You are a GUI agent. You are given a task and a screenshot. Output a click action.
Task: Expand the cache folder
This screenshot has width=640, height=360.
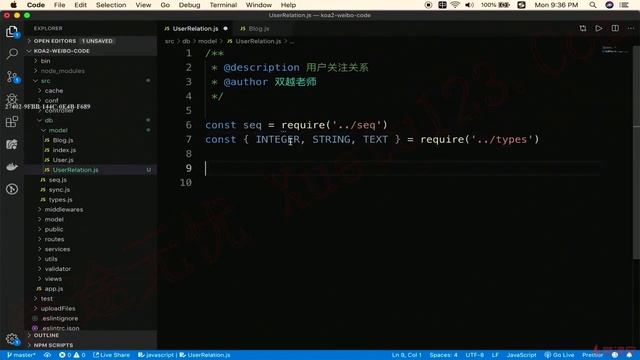tap(91, 91)
